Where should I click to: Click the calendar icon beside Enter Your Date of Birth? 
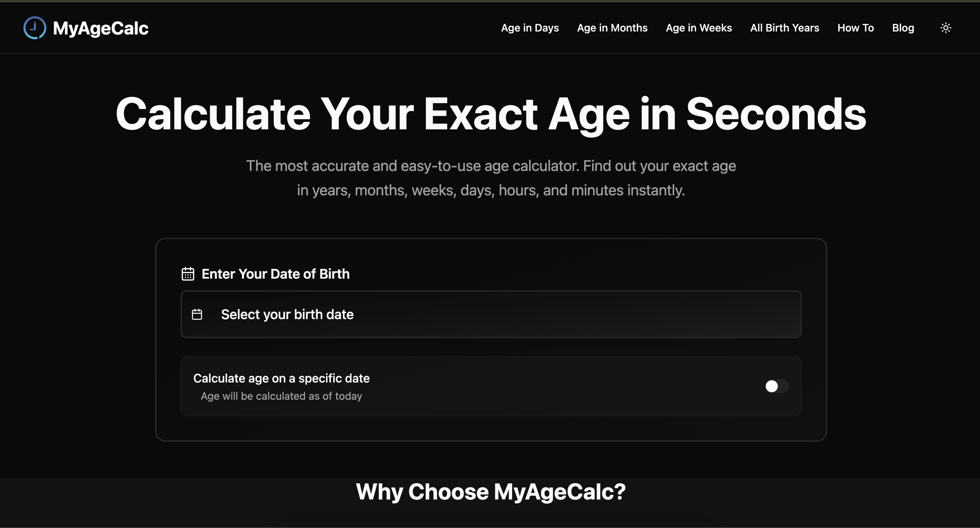[188, 273]
